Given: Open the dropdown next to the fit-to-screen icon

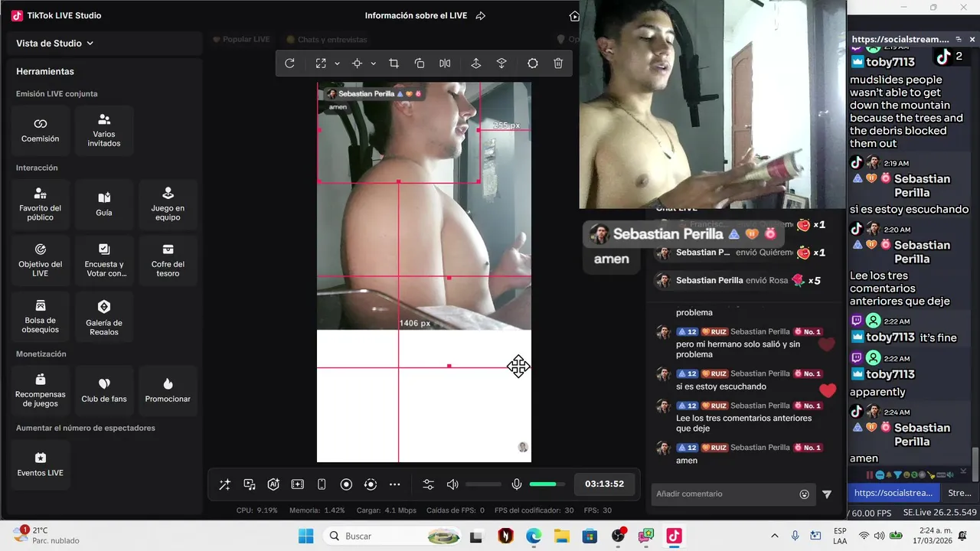Looking at the screenshot, I should point(337,64).
